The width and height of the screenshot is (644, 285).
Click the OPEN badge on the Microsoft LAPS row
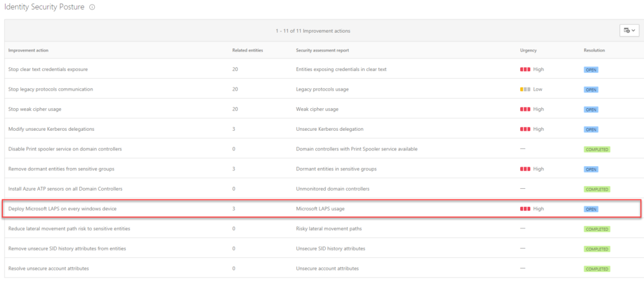point(591,209)
